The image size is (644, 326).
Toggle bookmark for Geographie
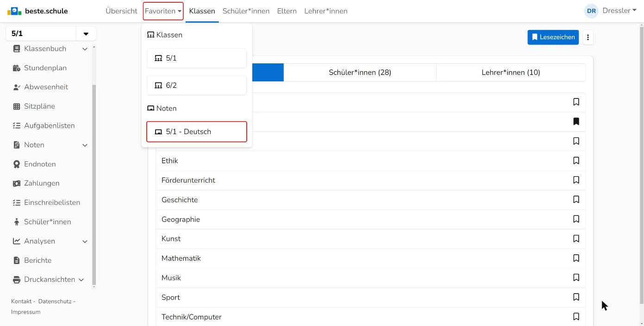pos(576,219)
